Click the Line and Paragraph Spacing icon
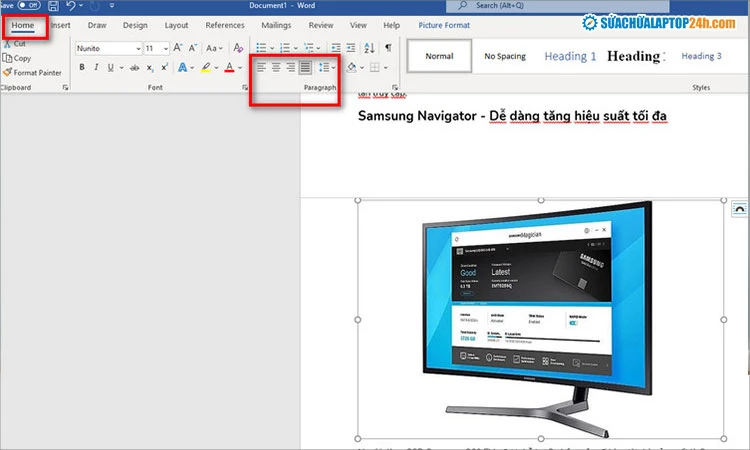 click(324, 67)
